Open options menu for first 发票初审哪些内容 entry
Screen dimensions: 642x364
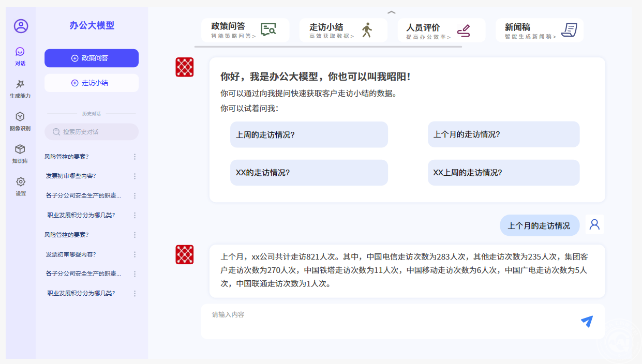tap(135, 176)
